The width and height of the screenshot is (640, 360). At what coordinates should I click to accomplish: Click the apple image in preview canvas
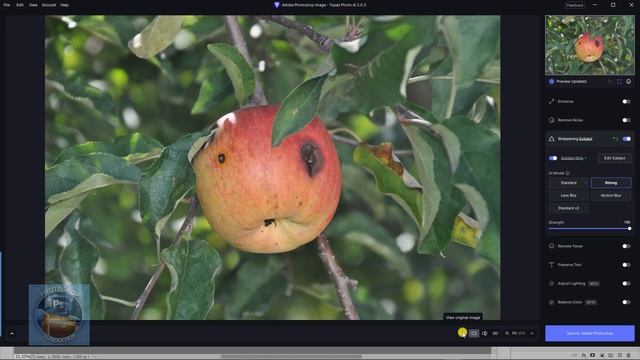[267, 180]
